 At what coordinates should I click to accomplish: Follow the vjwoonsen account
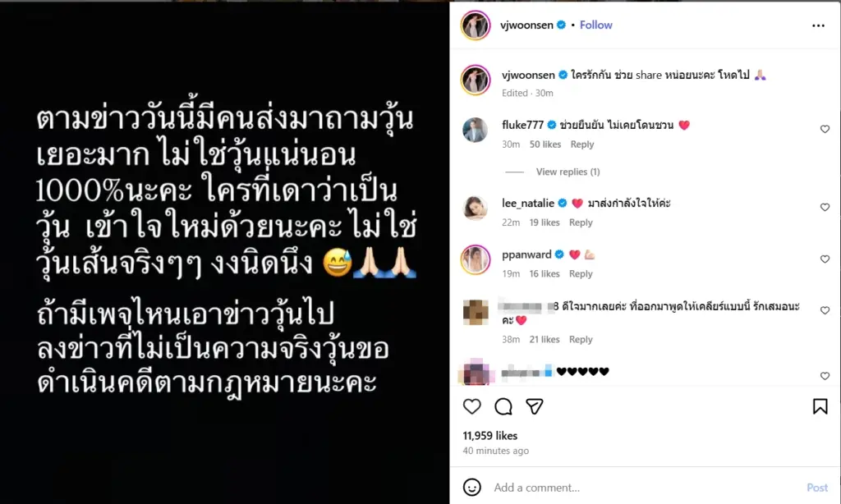[596, 25]
